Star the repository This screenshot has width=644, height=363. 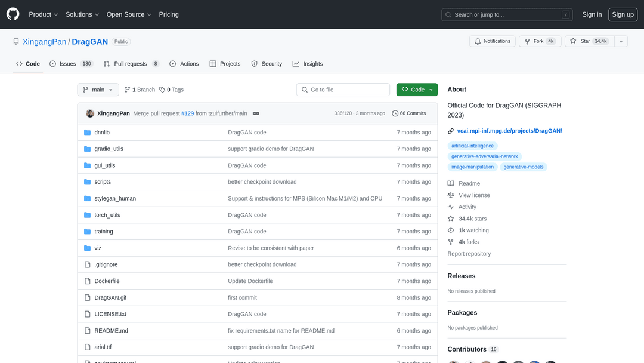click(589, 41)
